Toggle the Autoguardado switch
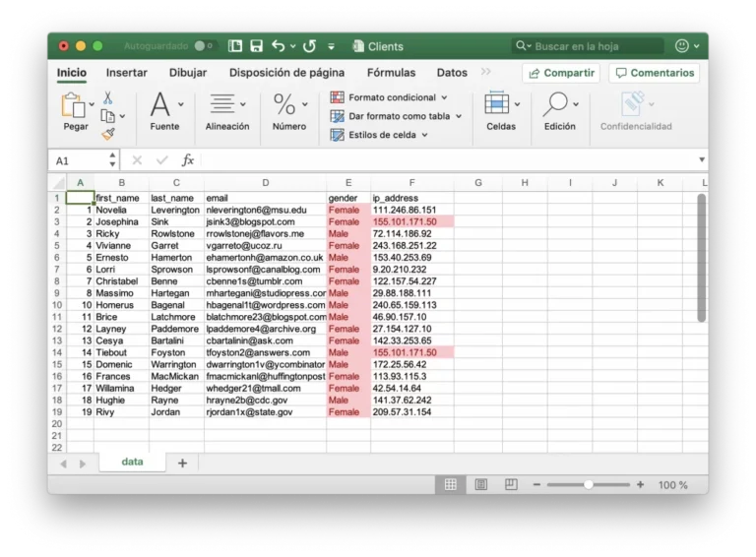Viewport: 756px width, 557px height. [204, 46]
